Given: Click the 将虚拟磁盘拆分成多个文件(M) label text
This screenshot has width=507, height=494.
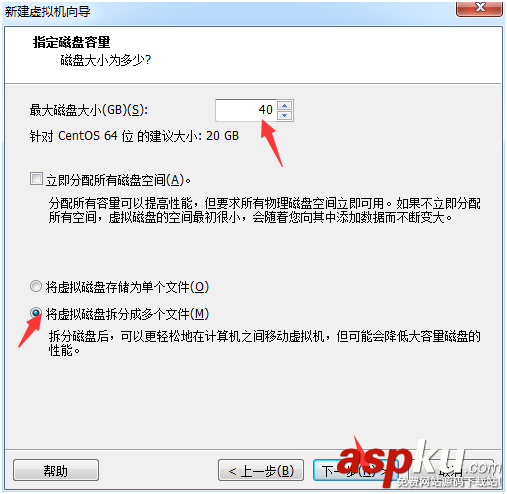Looking at the screenshot, I should tap(127, 314).
